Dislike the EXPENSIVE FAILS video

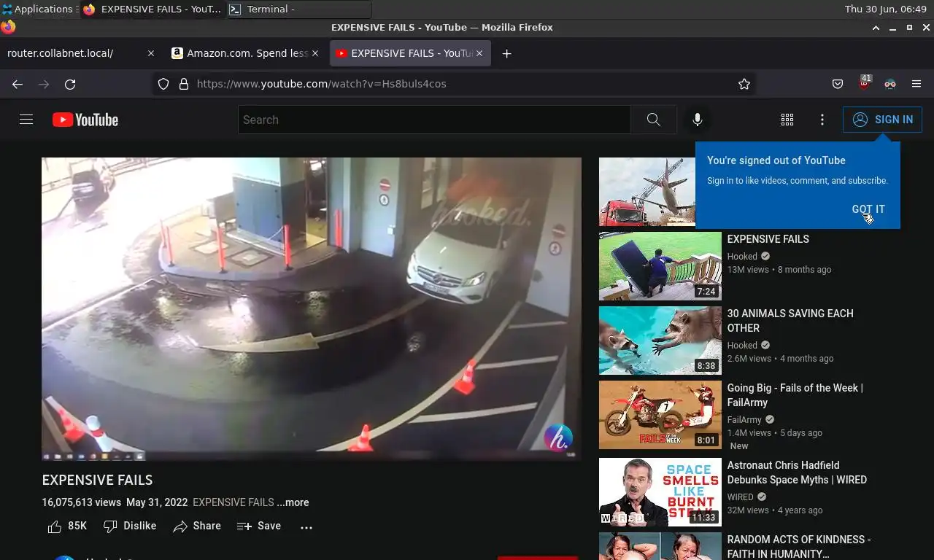pyautogui.click(x=130, y=526)
